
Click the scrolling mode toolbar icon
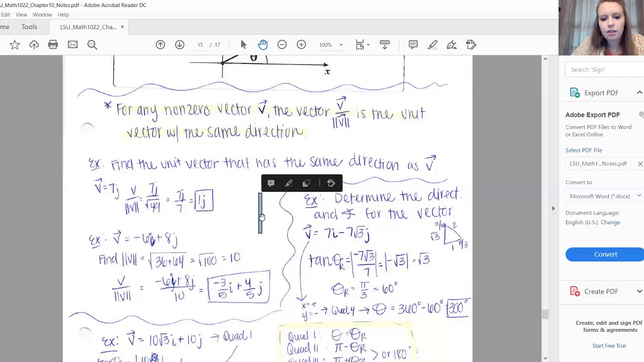[x=384, y=45]
